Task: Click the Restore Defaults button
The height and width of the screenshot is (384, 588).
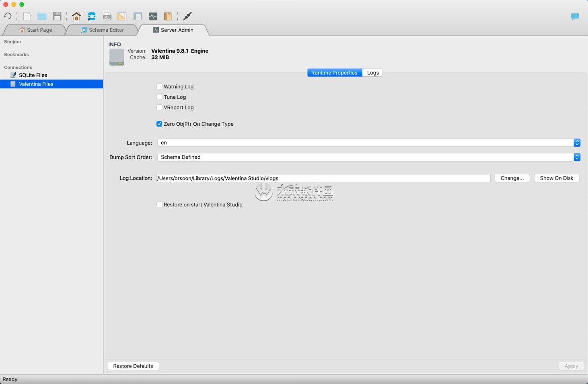Action: tap(133, 366)
